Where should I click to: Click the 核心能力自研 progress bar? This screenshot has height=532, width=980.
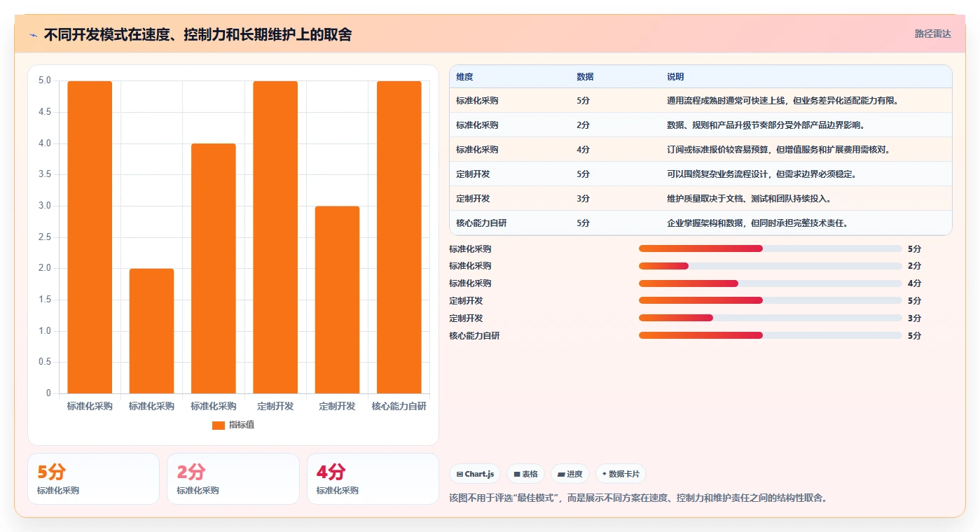coord(770,335)
